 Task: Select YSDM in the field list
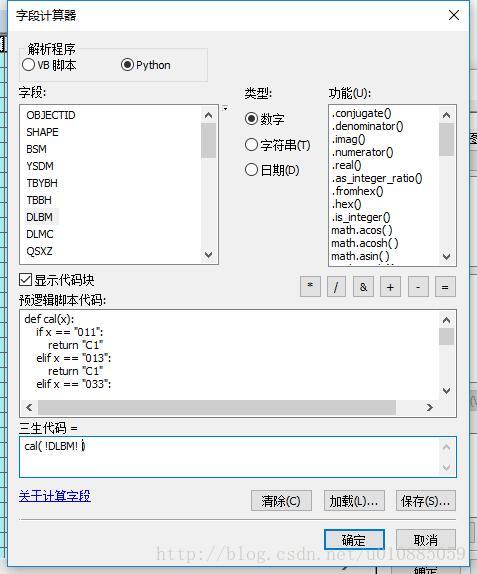coord(40,166)
